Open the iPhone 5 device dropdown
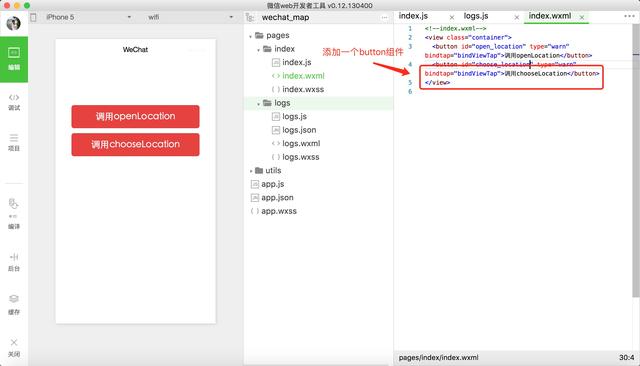This screenshot has height=366, width=640. click(88, 17)
